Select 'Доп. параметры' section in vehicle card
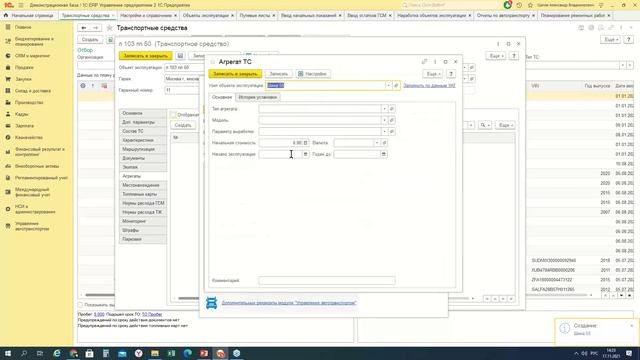The height and width of the screenshot is (360, 640). [x=143, y=122]
